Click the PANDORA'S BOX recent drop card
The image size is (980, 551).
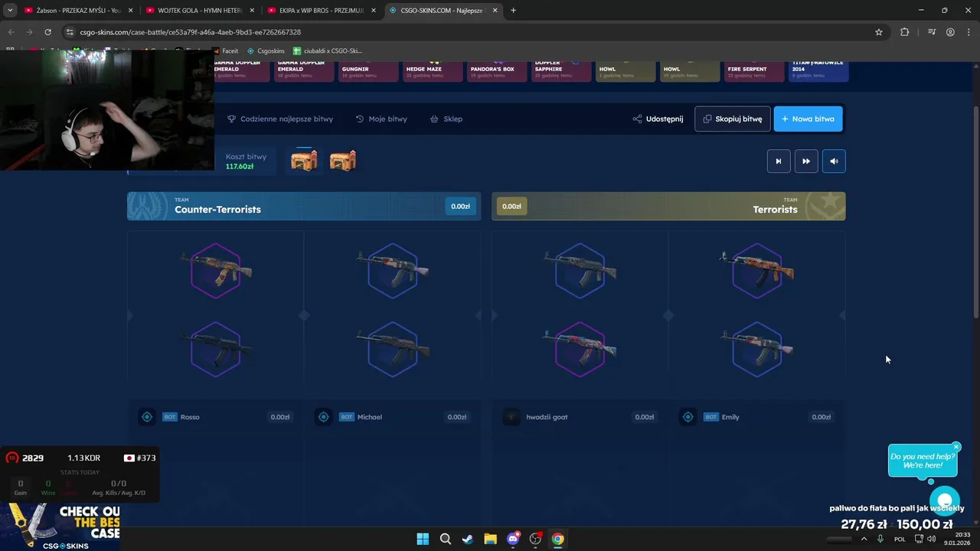[x=497, y=70]
